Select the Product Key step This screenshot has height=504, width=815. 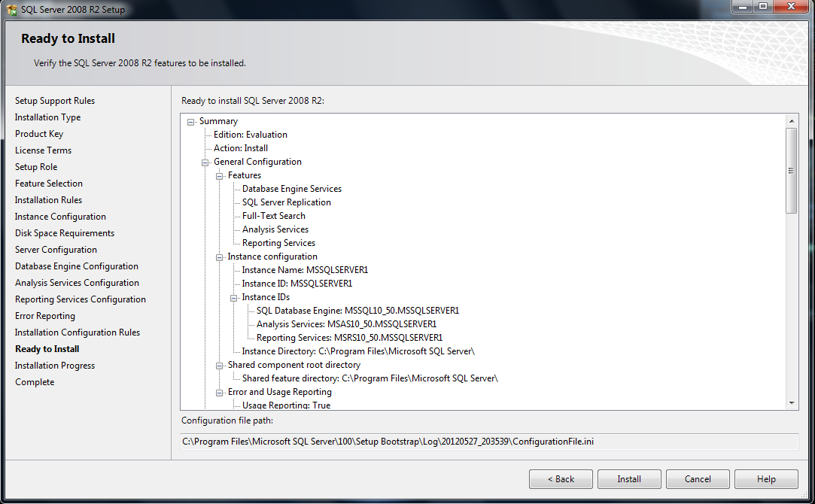[x=39, y=134]
